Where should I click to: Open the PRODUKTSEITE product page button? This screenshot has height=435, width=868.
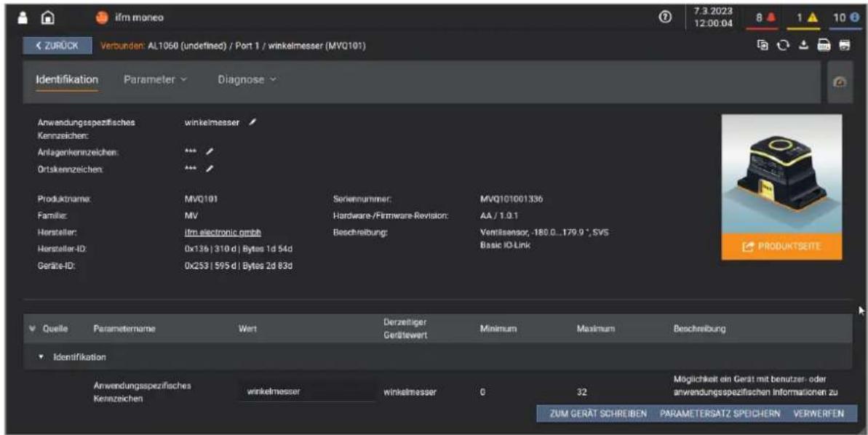781,247
